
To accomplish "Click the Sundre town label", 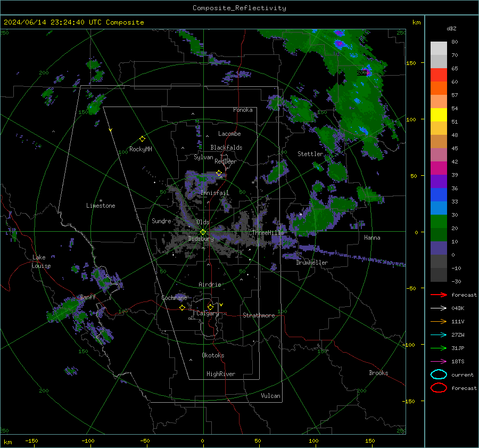I will pos(161,221).
